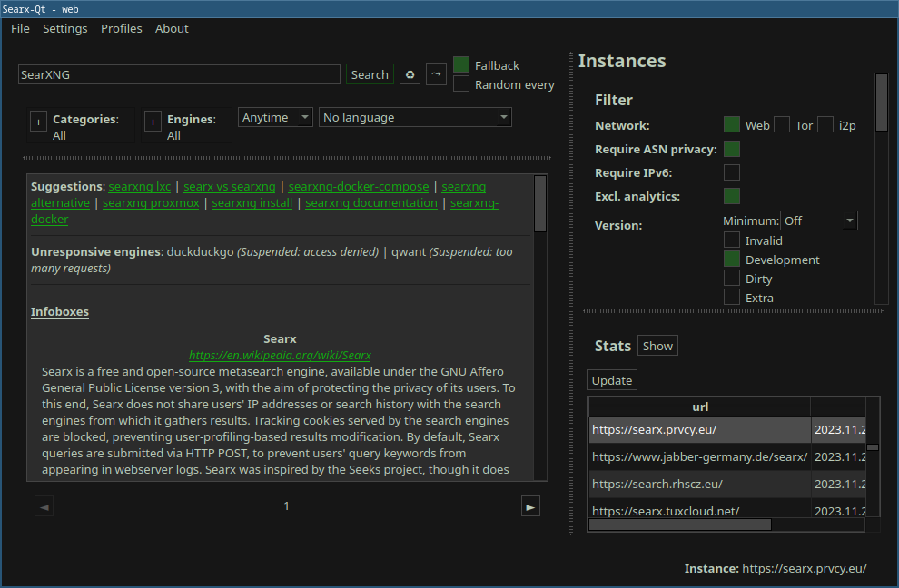The height and width of the screenshot is (588, 899).
Task: Open the Searx Wikipedia link in the infobox
Action: pos(280,355)
